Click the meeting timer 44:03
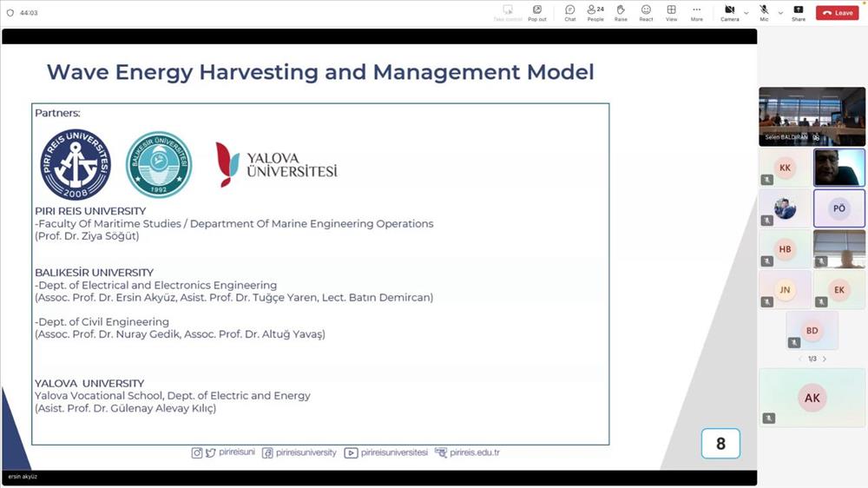 (x=29, y=13)
